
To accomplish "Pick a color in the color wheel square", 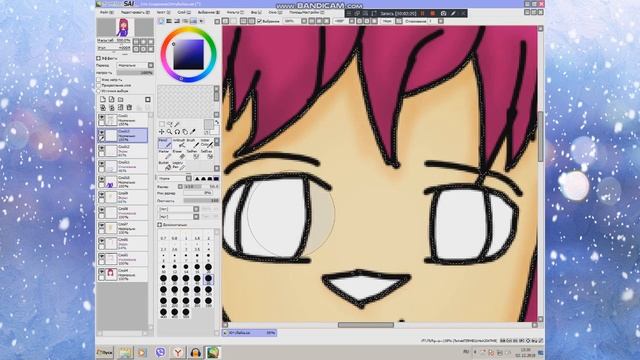I will pos(188,54).
